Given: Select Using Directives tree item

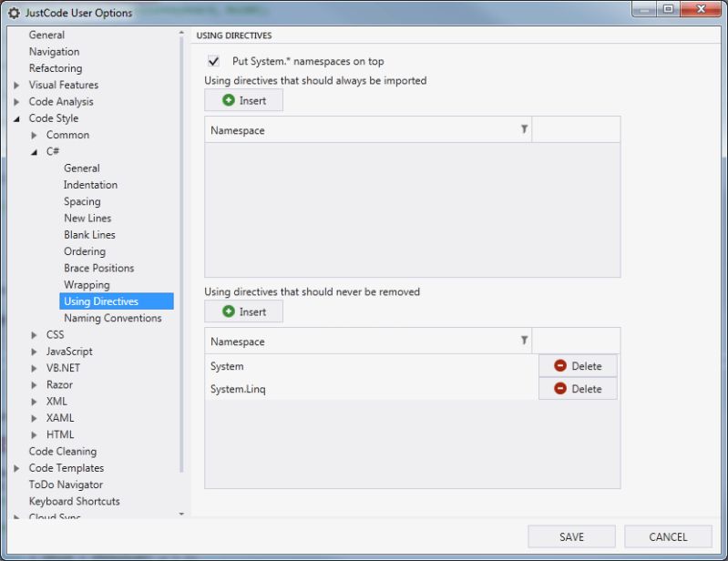Looking at the screenshot, I should (x=116, y=301).
